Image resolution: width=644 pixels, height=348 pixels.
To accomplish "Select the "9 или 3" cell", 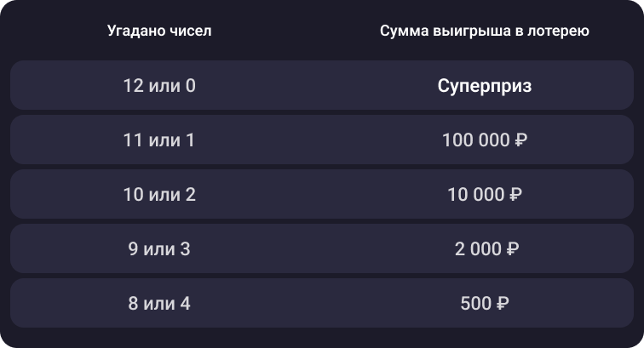I will click(x=159, y=249).
